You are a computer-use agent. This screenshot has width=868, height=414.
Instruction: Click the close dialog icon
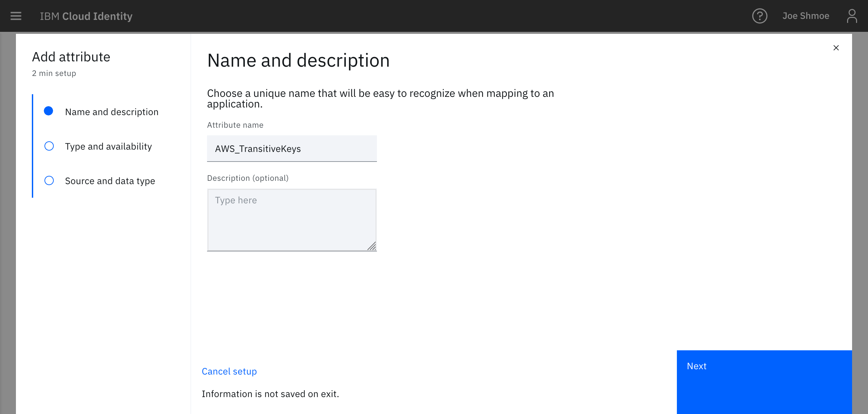pos(836,47)
